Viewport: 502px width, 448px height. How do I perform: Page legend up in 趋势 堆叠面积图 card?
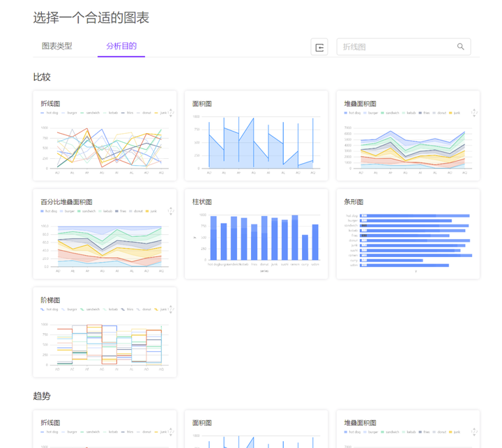tap(474, 428)
